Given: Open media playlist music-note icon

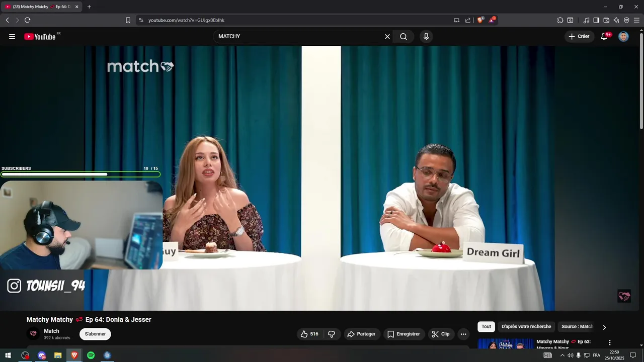Looking at the screenshot, I should point(586,20).
